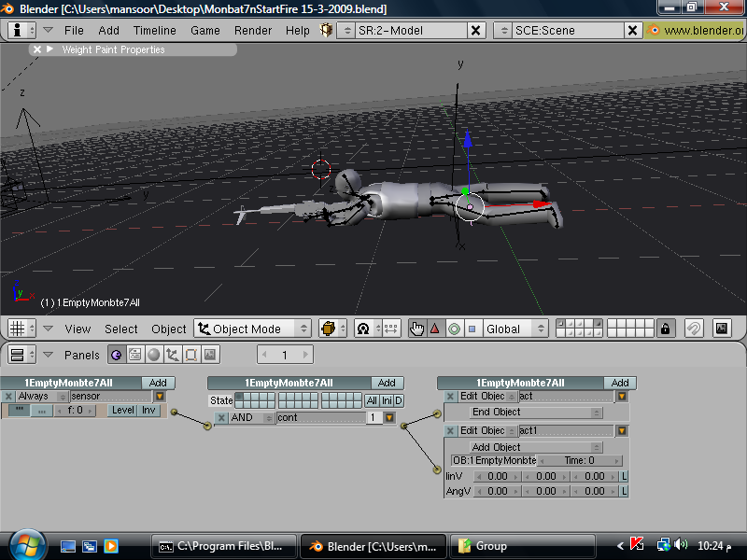This screenshot has height=560, width=747.
Task: Collapse the cont controller orange arrow
Action: coord(389,417)
